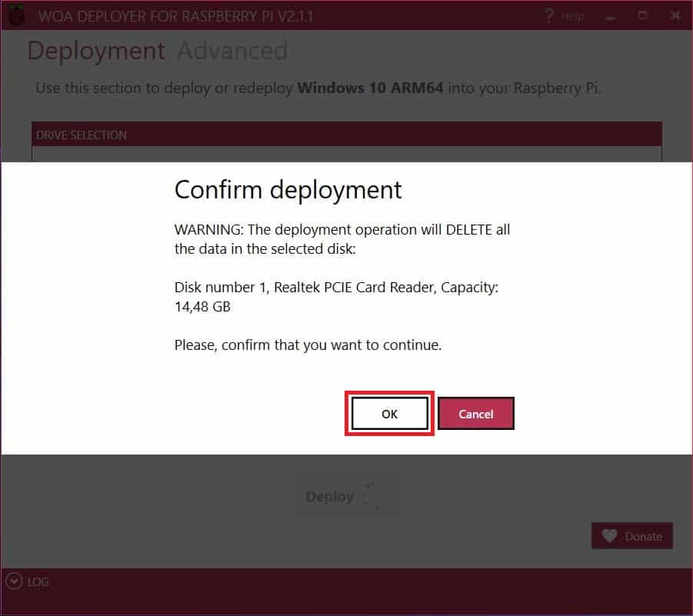Maximize the WOA Deployer window

642,16
